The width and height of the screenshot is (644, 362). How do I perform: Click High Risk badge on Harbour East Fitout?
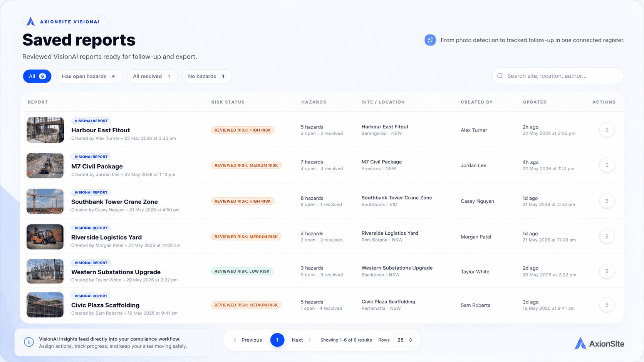(x=243, y=130)
